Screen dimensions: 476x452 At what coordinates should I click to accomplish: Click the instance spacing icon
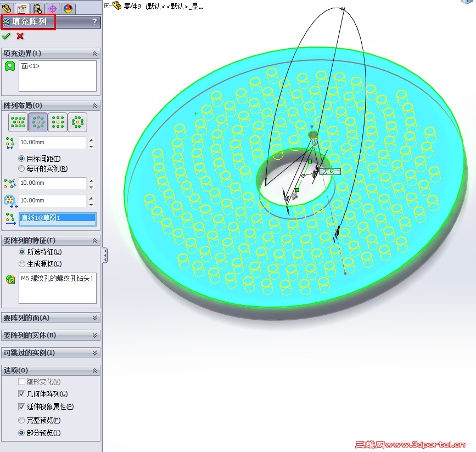pos(10,184)
